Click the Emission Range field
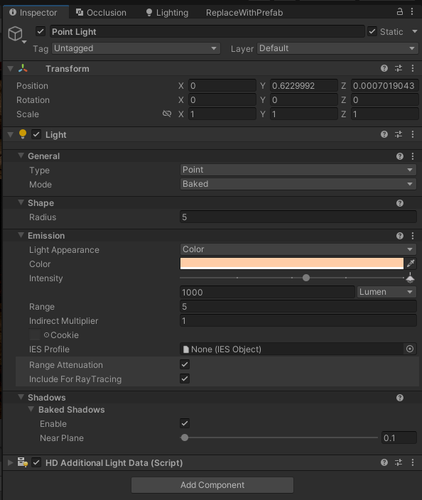Viewport: 422px width, 500px height. pyautogui.click(x=298, y=307)
